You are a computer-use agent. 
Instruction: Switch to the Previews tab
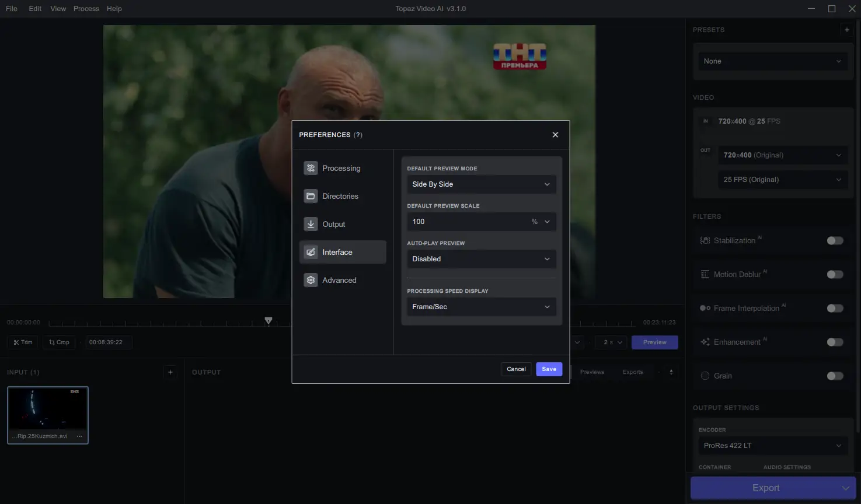tap(592, 372)
